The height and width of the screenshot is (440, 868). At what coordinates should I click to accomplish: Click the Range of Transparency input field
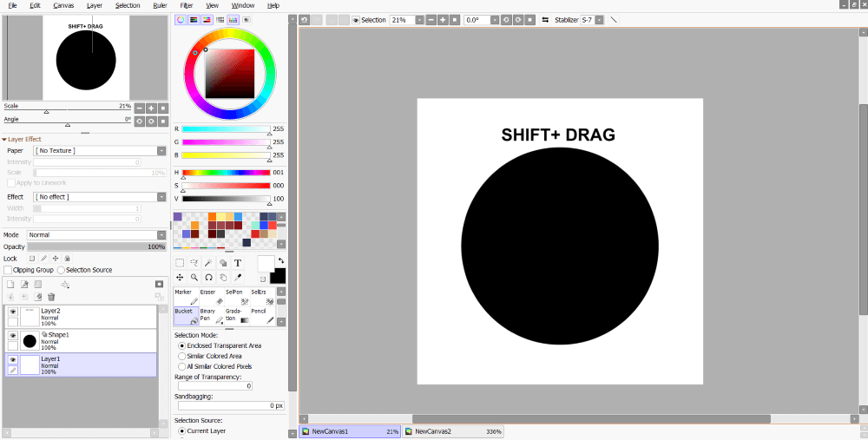[x=214, y=386]
